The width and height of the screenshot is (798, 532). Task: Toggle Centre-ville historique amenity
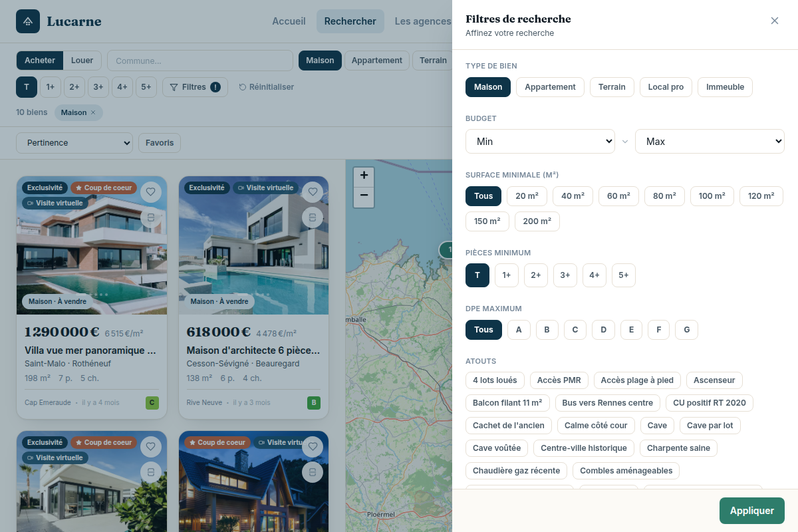tap(584, 448)
